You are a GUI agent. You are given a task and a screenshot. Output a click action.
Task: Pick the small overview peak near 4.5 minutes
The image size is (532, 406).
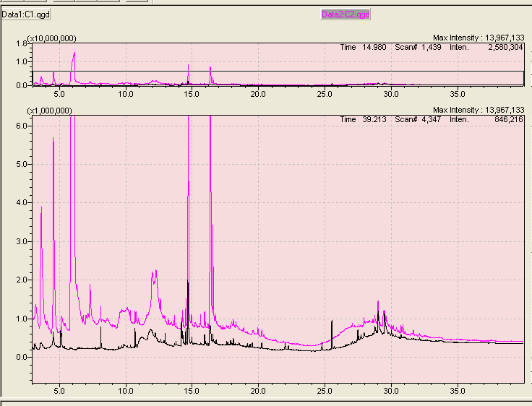53,73
